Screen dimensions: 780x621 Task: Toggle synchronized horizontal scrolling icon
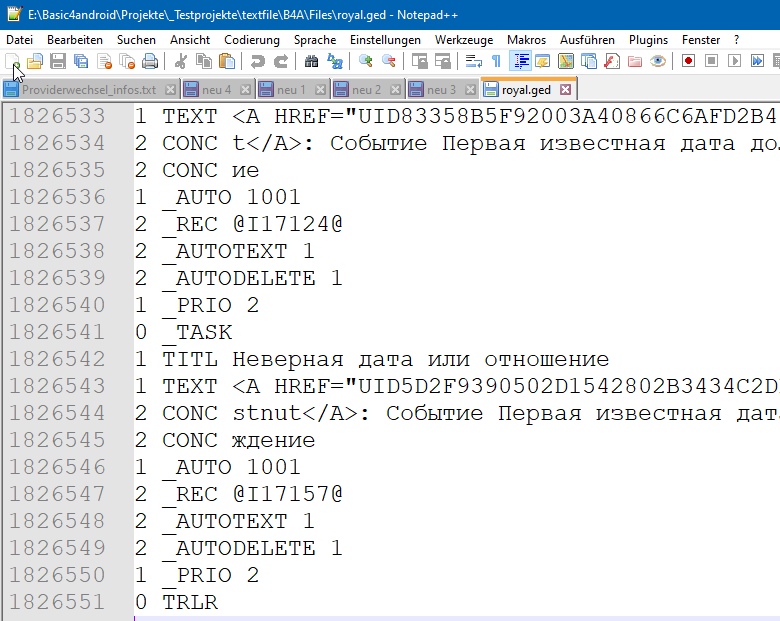point(443,61)
